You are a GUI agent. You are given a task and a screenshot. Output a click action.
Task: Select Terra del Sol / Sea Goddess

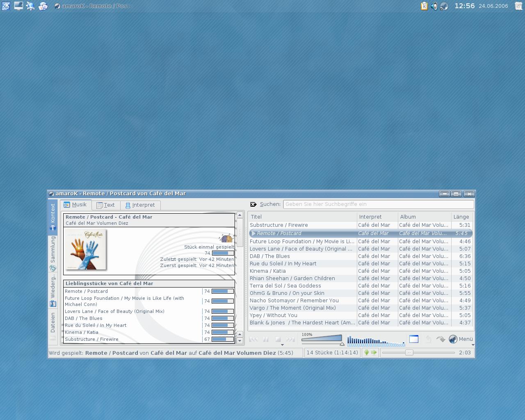(x=361, y=286)
